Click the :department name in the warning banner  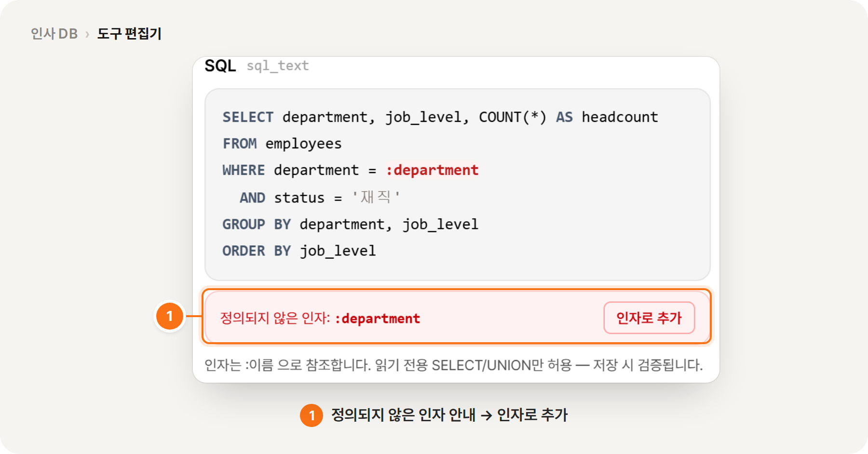point(377,319)
